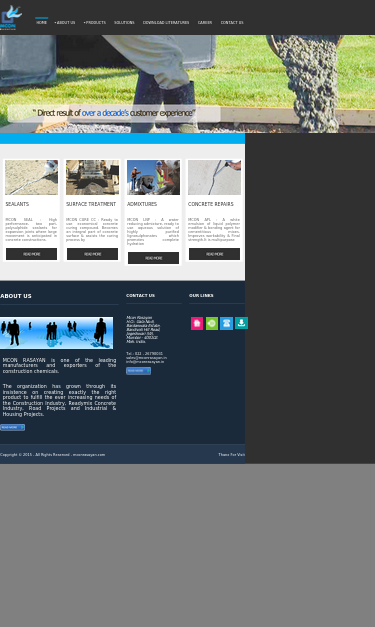Open the blue telephone icon link
This screenshot has height=627, width=375.
[226, 323]
